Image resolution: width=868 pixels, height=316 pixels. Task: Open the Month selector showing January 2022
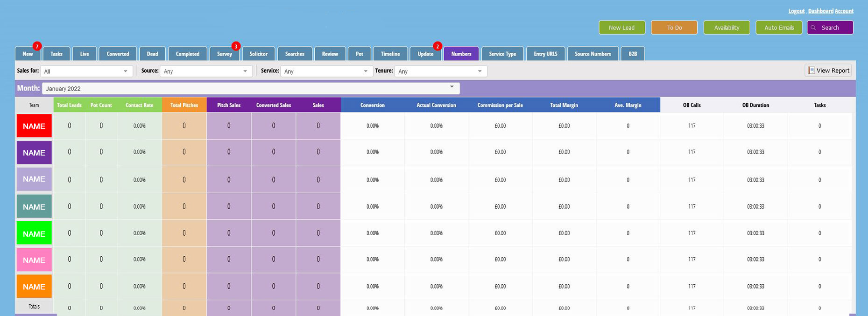tap(251, 88)
